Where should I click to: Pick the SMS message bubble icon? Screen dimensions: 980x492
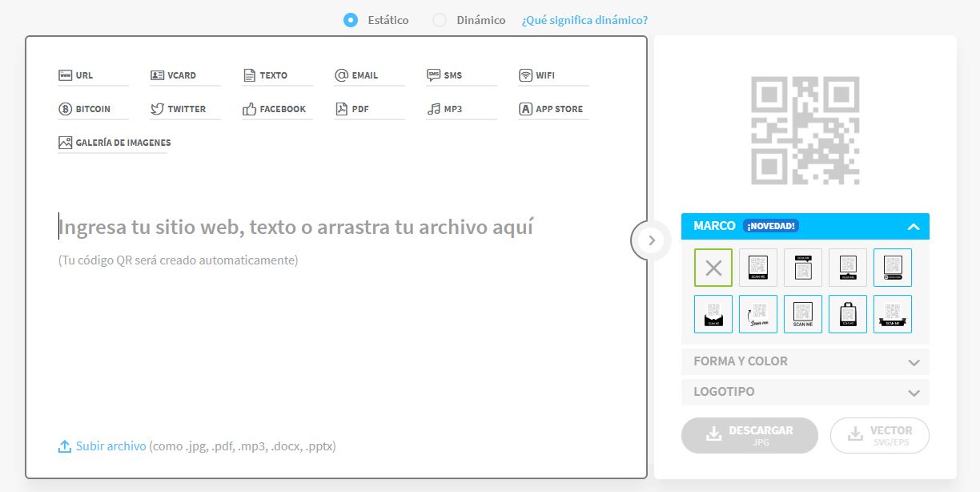(433, 75)
